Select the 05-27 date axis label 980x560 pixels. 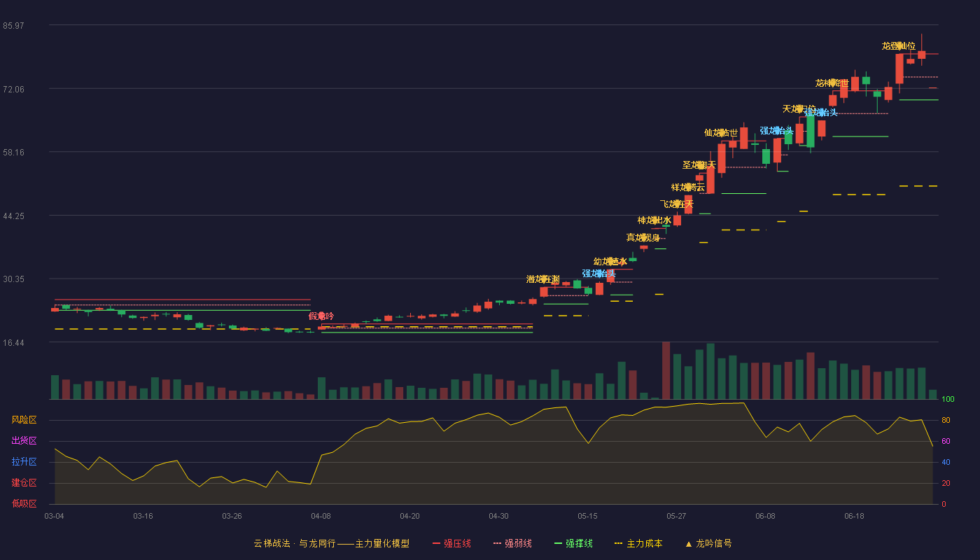click(677, 516)
